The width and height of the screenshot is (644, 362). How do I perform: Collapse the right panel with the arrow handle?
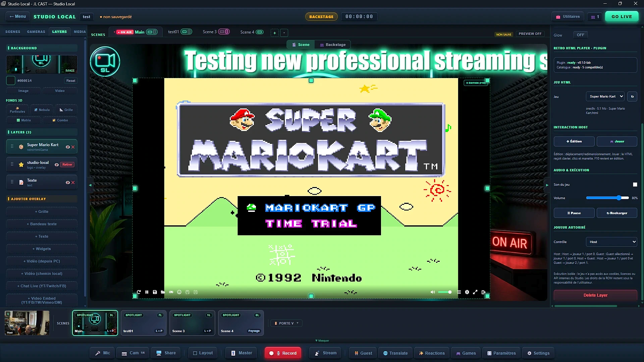(x=547, y=185)
